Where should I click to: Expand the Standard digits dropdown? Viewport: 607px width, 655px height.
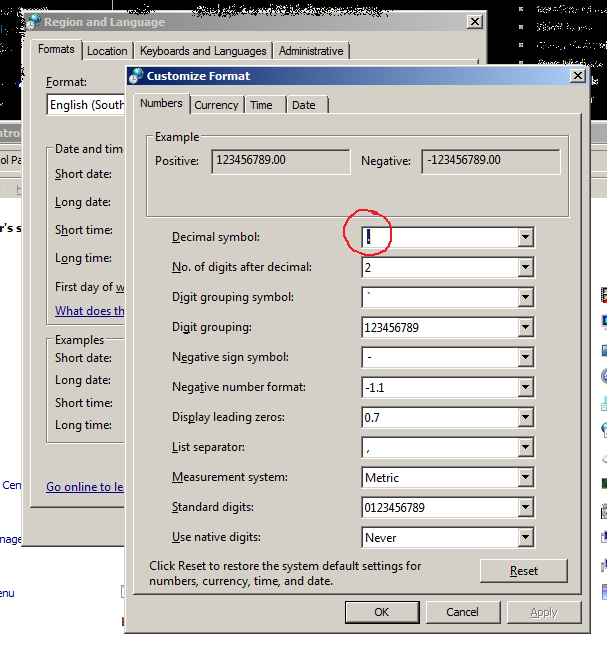coord(525,508)
